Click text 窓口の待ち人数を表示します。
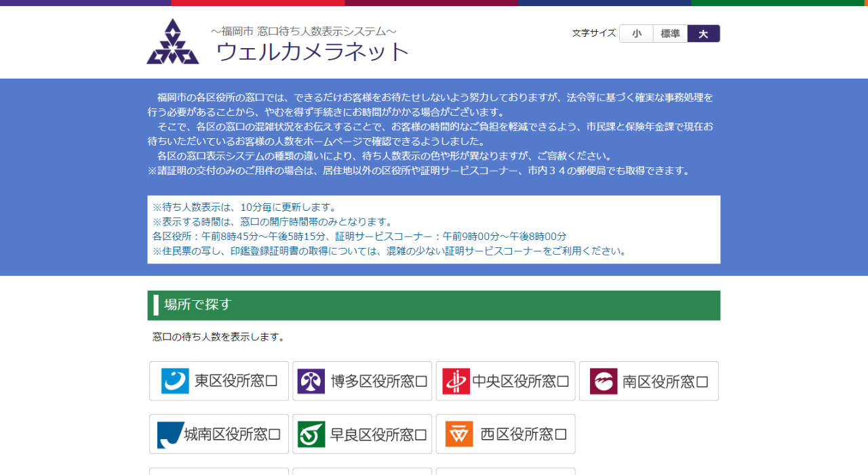This screenshot has height=475, width=868. 220,337
